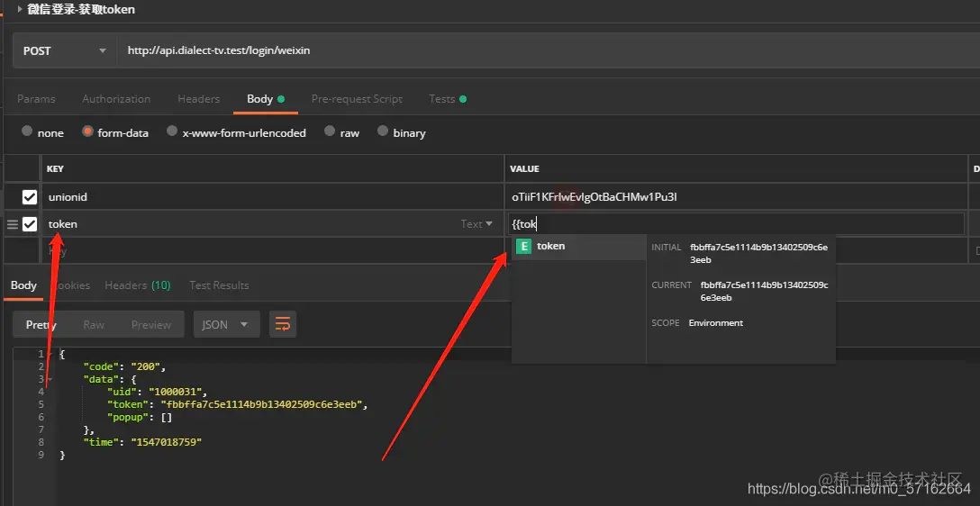Image resolution: width=980 pixels, height=506 pixels.
Task: Click the unionid key cell
Action: (273, 197)
